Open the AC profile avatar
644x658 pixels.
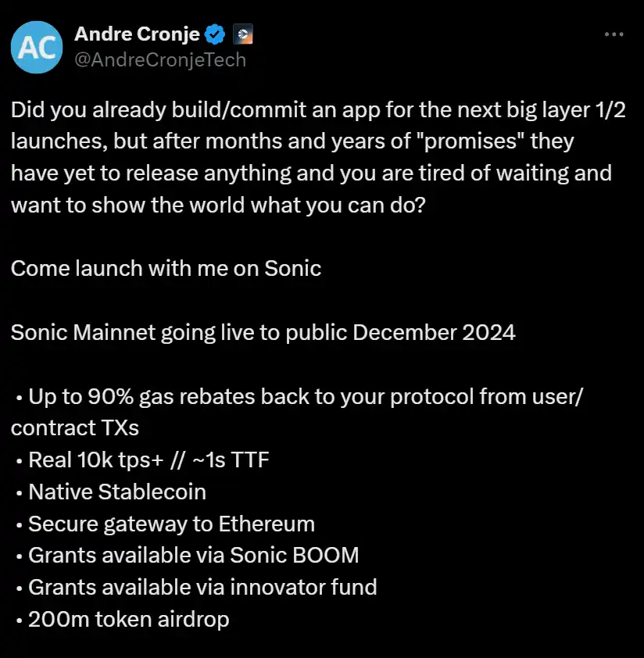(37, 47)
